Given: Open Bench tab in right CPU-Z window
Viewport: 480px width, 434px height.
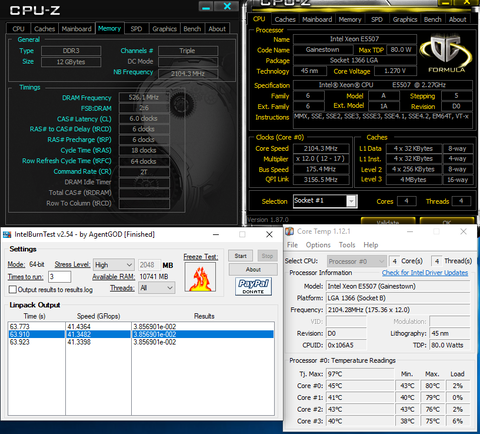Looking at the screenshot, I should [x=433, y=20].
